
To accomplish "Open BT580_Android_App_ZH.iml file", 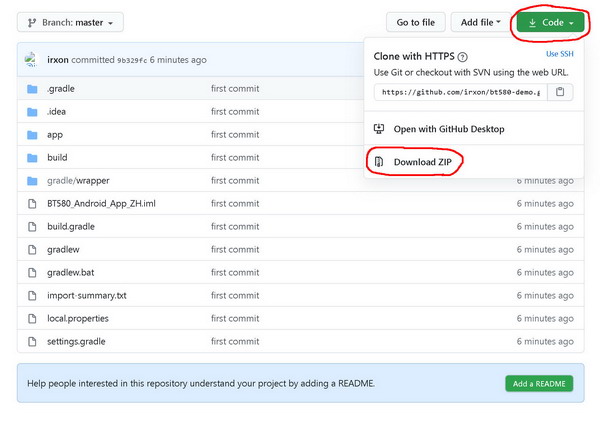I will (x=101, y=204).
